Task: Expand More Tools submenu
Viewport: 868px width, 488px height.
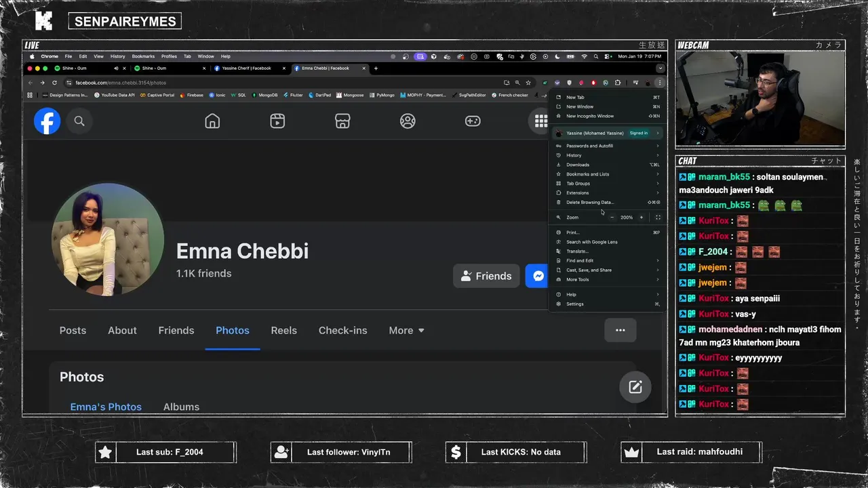Action: pos(607,279)
